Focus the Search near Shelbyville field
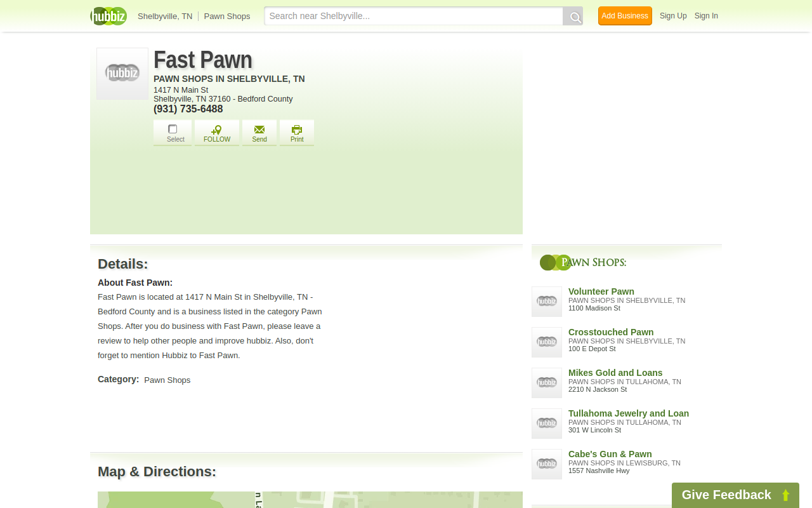 click(414, 16)
